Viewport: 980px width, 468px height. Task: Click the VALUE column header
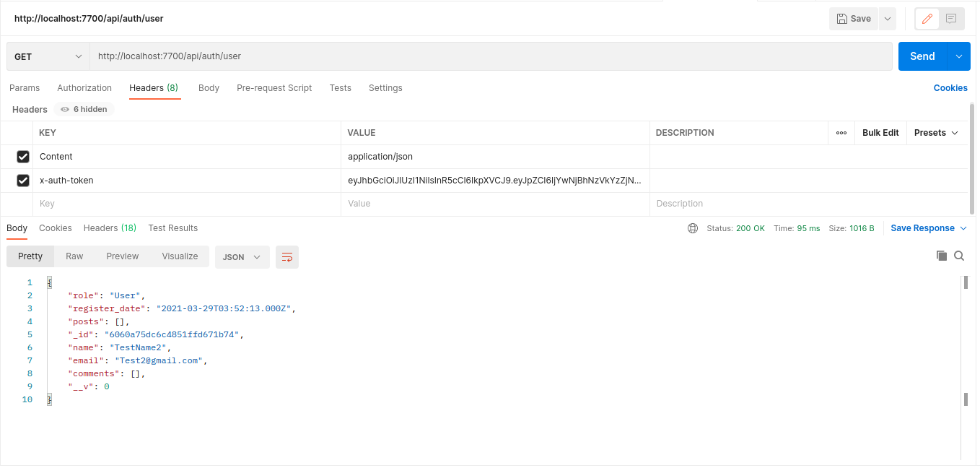point(362,133)
